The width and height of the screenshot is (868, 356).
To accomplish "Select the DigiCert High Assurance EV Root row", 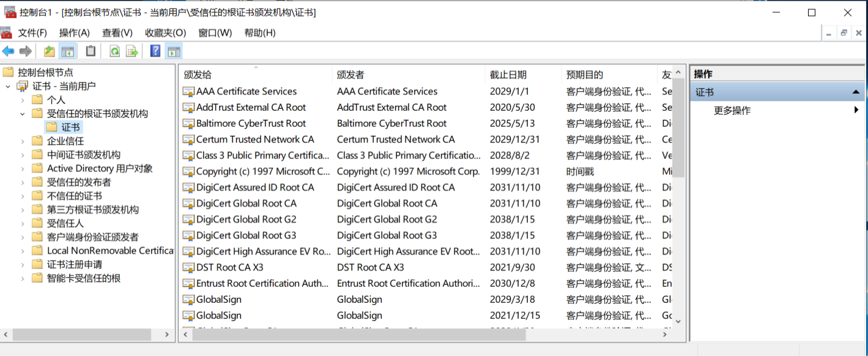I will (x=427, y=251).
